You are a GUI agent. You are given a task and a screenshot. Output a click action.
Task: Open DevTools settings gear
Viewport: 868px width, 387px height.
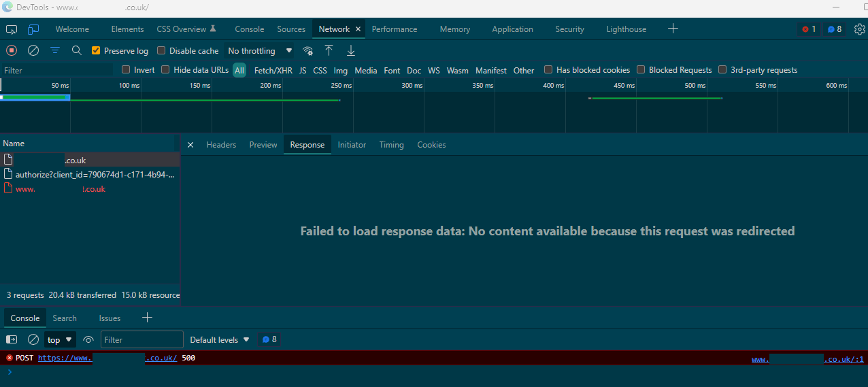click(859, 29)
